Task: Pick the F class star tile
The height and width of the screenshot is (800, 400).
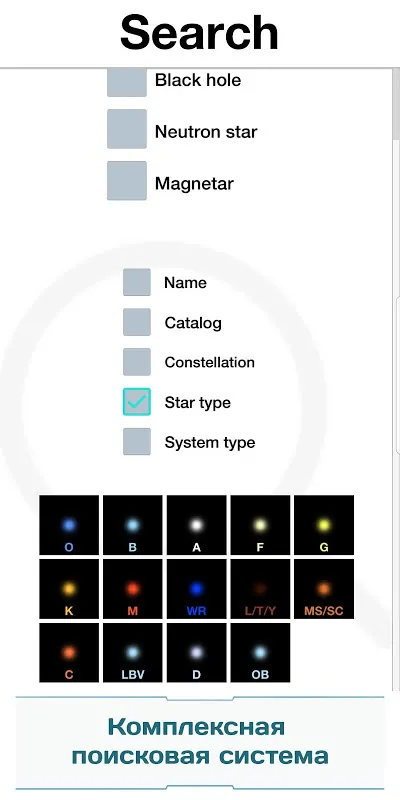Action: (x=260, y=525)
